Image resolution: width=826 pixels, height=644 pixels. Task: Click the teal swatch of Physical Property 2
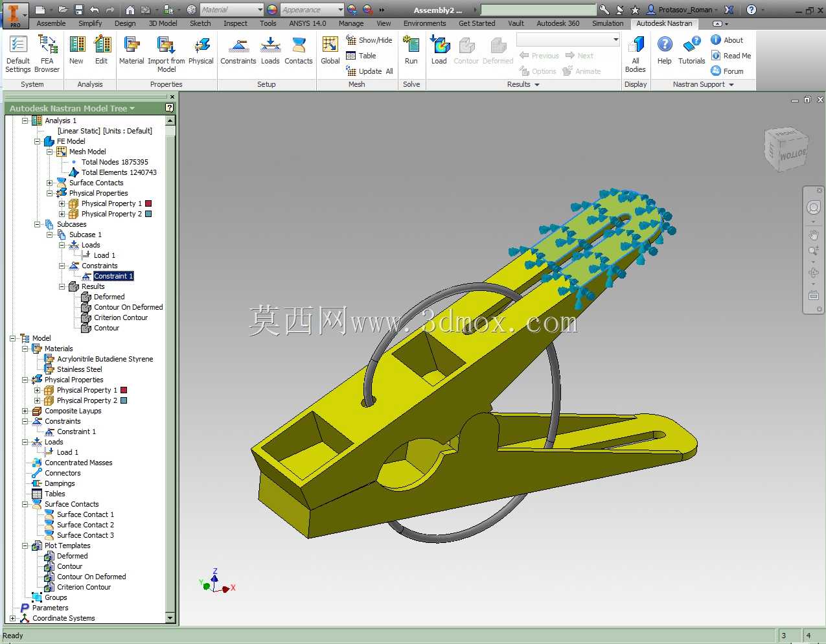148,214
